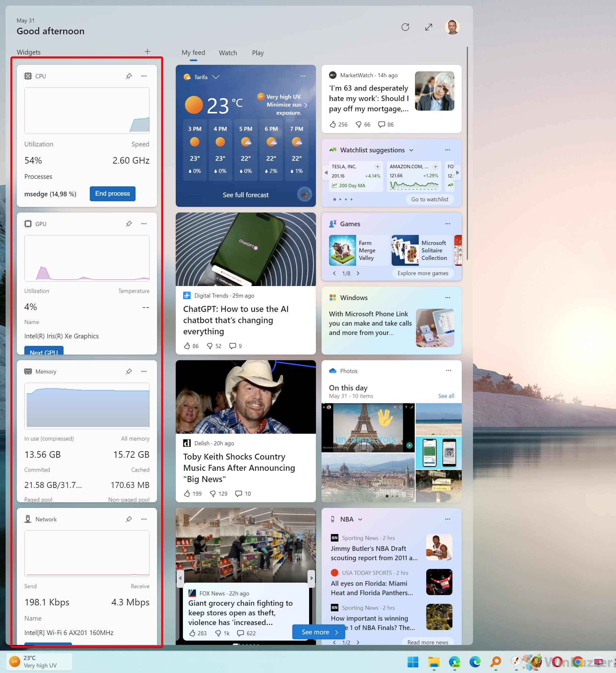Open the UV exposure alert chevron
This screenshot has height=673, width=616.
[306, 105]
